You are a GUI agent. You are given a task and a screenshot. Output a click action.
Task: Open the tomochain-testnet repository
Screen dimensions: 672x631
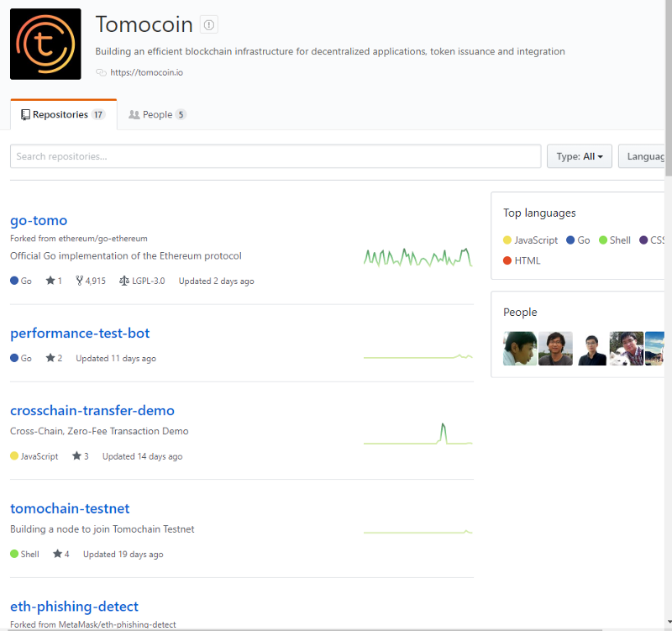point(70,508)
